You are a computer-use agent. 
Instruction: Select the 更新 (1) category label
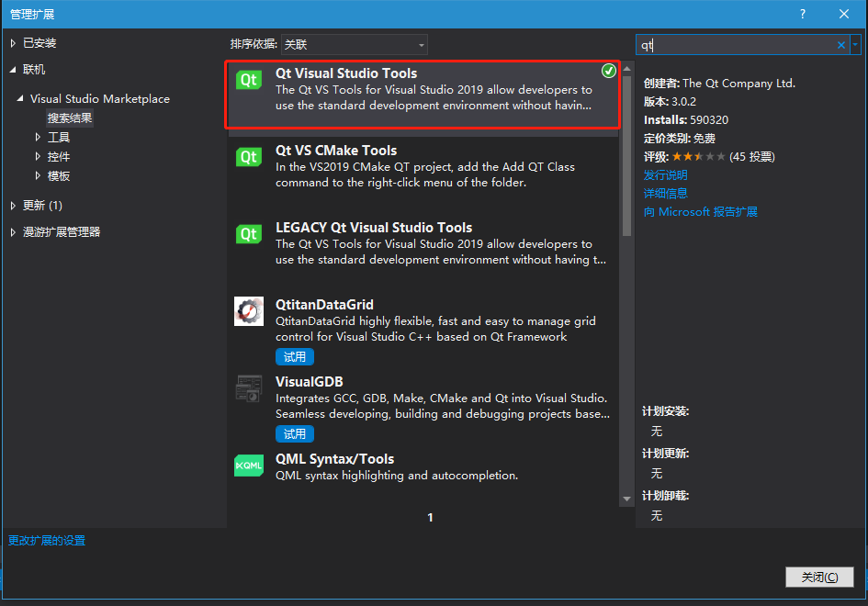pos(42,206)
